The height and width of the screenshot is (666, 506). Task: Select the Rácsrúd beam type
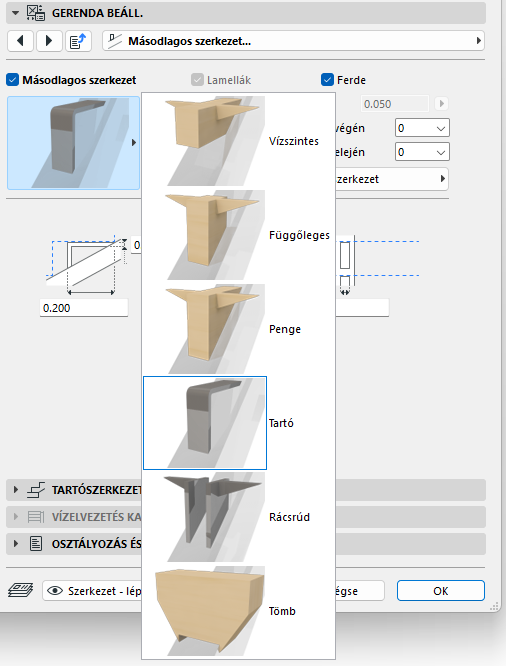tap(238, 517)
